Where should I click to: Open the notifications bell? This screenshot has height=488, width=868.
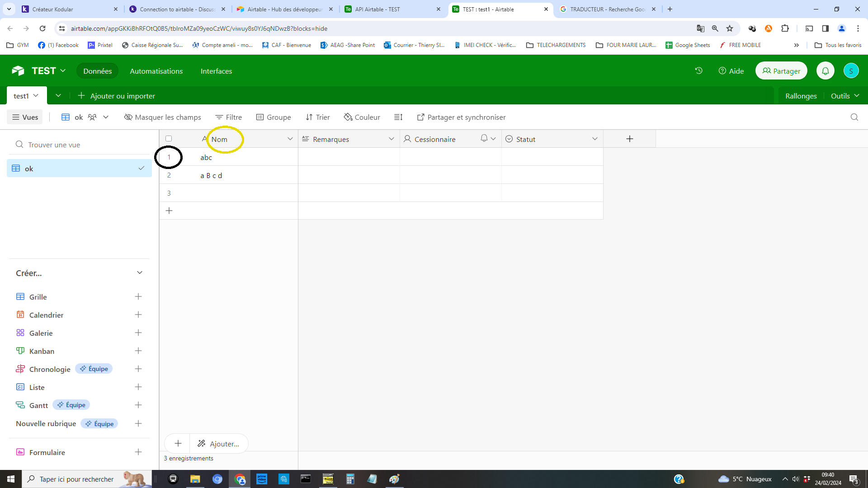(x=825, y=70)
